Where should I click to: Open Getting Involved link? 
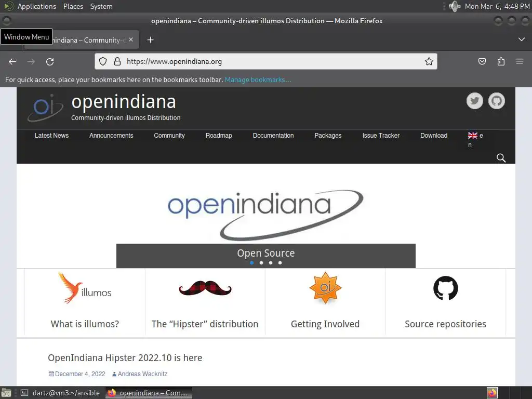[325, 324]
